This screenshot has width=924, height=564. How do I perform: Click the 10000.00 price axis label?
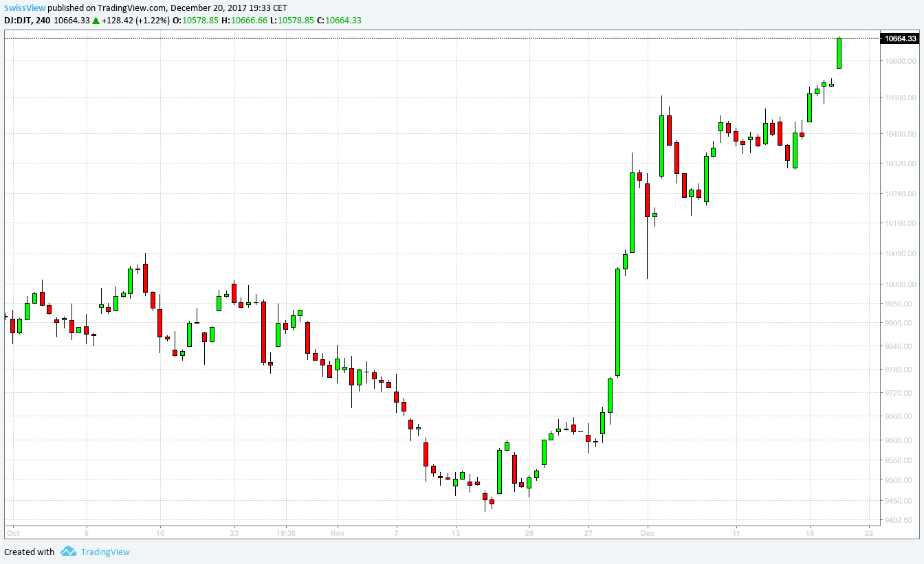click(x=901, y=284)
